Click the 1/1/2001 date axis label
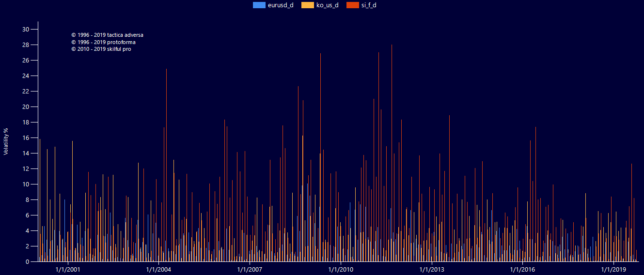The image size is (644, 275). click(x=68, y=269)
